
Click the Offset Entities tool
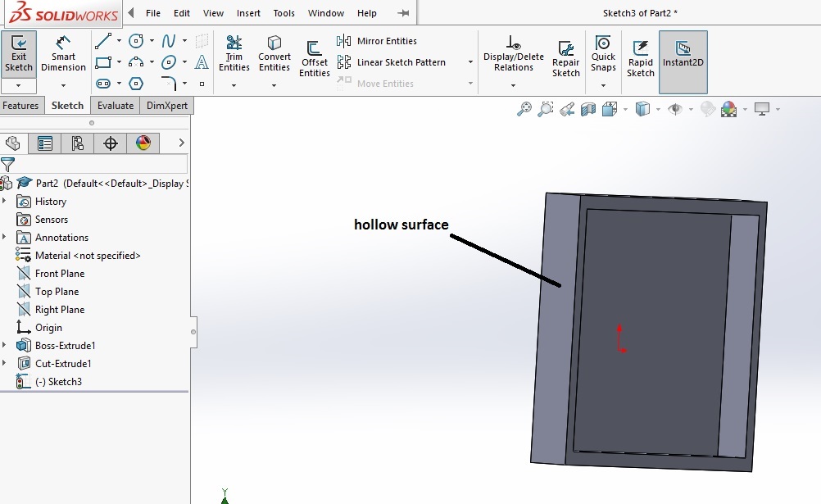314,59
